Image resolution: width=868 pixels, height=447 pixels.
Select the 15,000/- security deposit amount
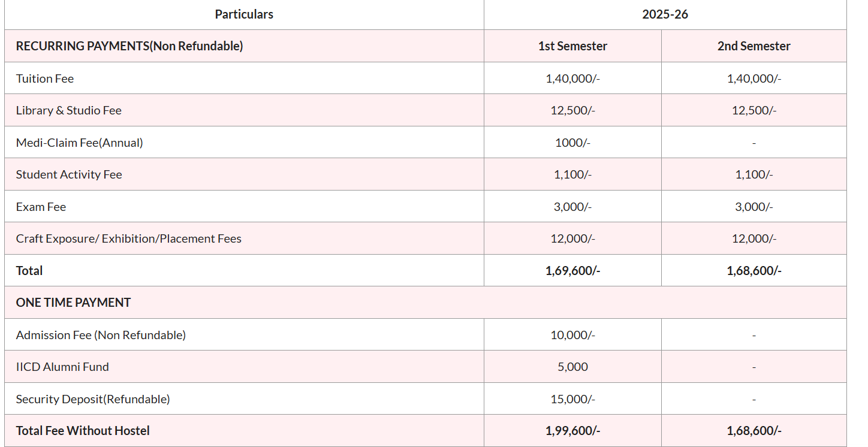point(572,399)
